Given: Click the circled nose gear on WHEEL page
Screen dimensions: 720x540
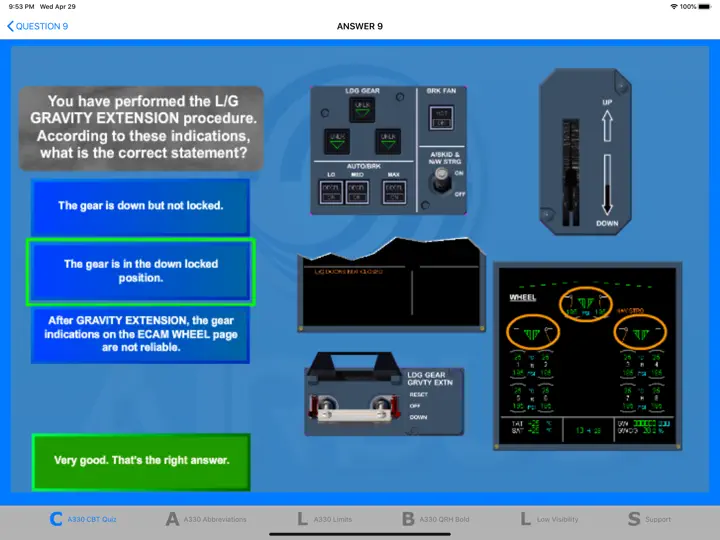Looking at the screenshot, I should (x=585, y=304).
